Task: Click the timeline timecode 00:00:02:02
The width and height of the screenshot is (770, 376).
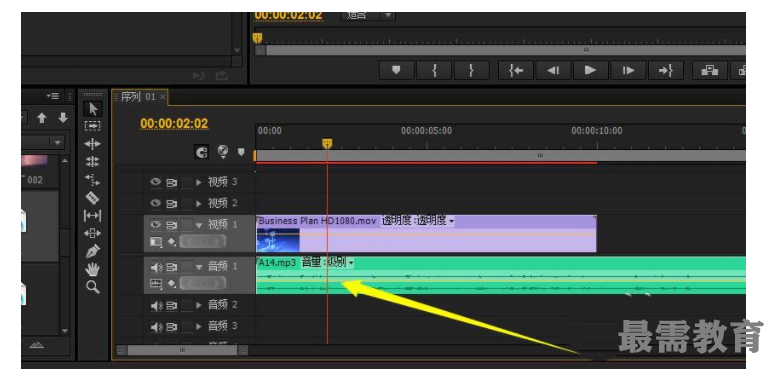Action: click(174, 124)
